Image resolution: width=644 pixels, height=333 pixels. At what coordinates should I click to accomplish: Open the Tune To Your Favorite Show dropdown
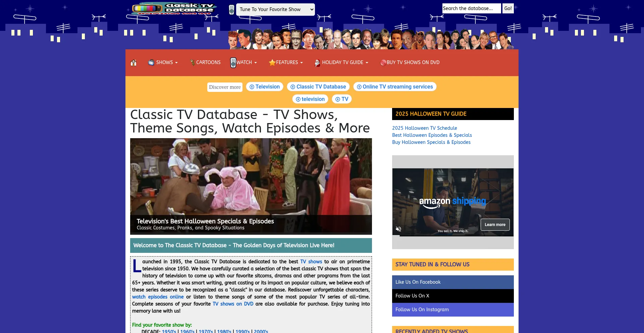click(275, 9)
